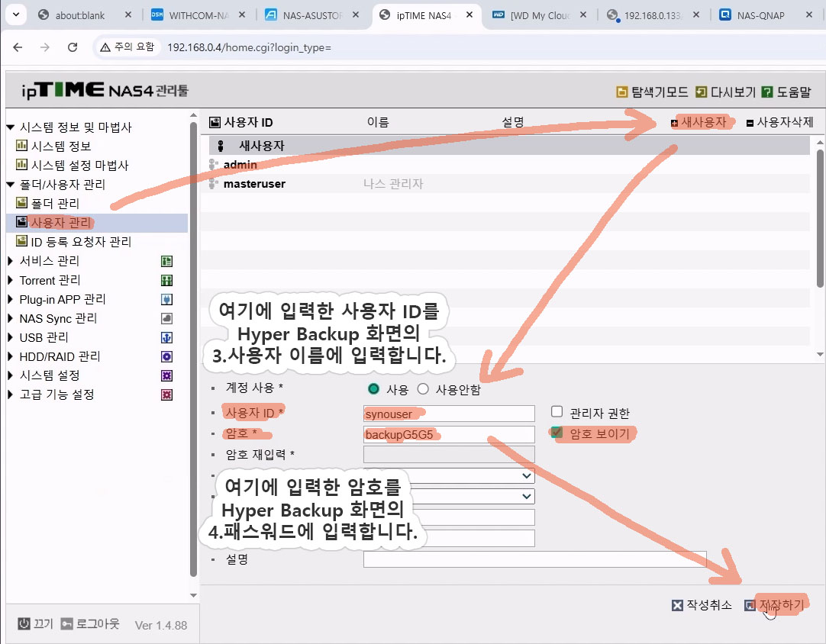Image resolution: width=826 pixels, height=644 pixels.
Task: Expand the 서비스 관리 tree section
Action: tap(11, 261)
